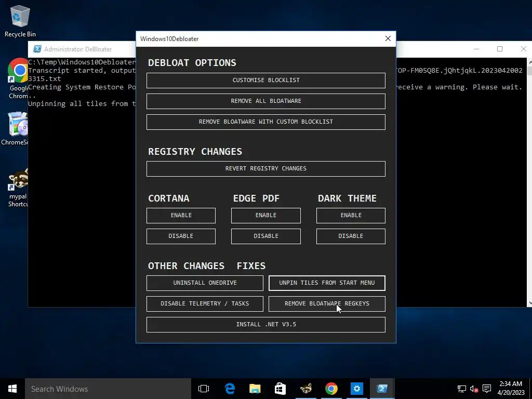Switch to Chrome on the taskbar
The width and height of the screenshot is (532, 399).
[331, 389]
